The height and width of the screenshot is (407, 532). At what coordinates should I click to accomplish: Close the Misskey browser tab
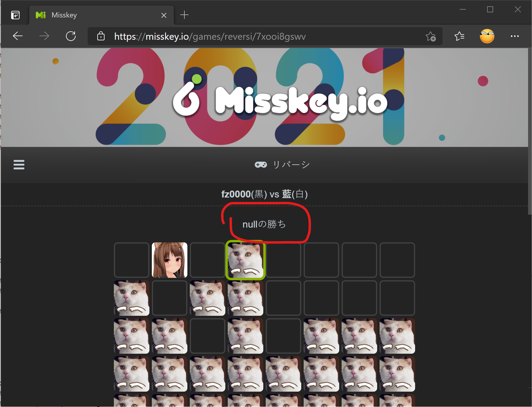(x=164, y=15)
